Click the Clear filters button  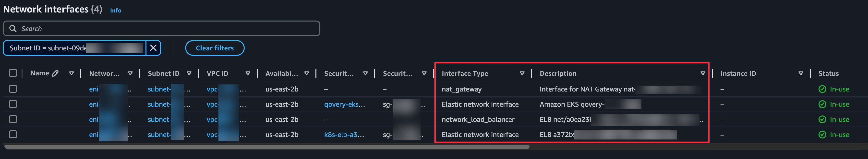point(215,48)
